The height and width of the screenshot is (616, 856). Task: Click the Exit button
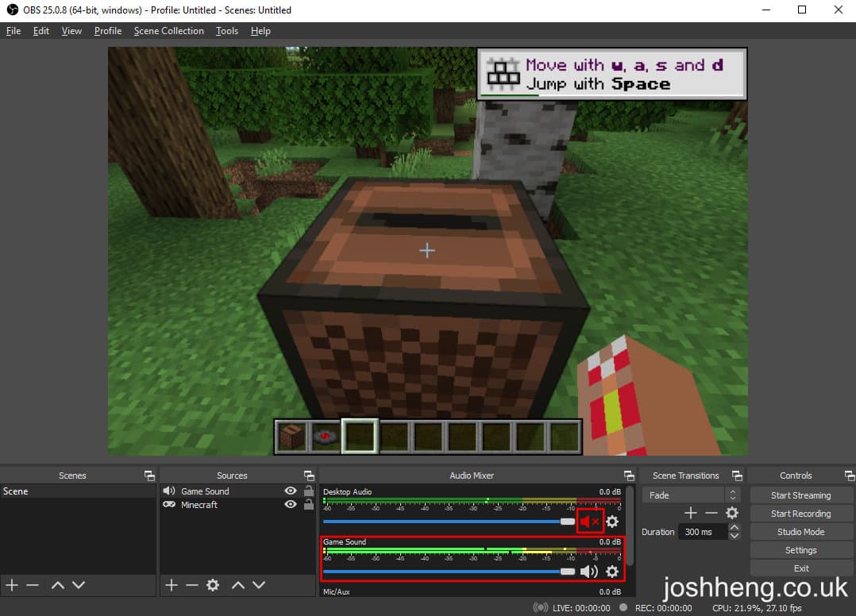tap(800, 568)
